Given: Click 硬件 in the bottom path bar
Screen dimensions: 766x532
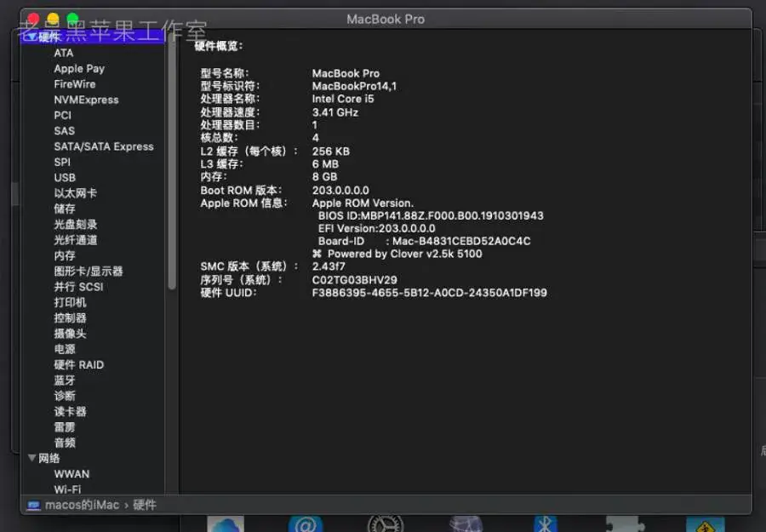Looking at the screenshot, I should pyautogui.click(x=145, y=505).
